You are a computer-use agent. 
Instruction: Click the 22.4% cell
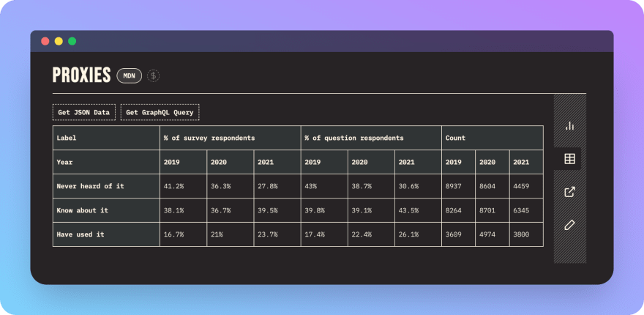coord(371,234)
